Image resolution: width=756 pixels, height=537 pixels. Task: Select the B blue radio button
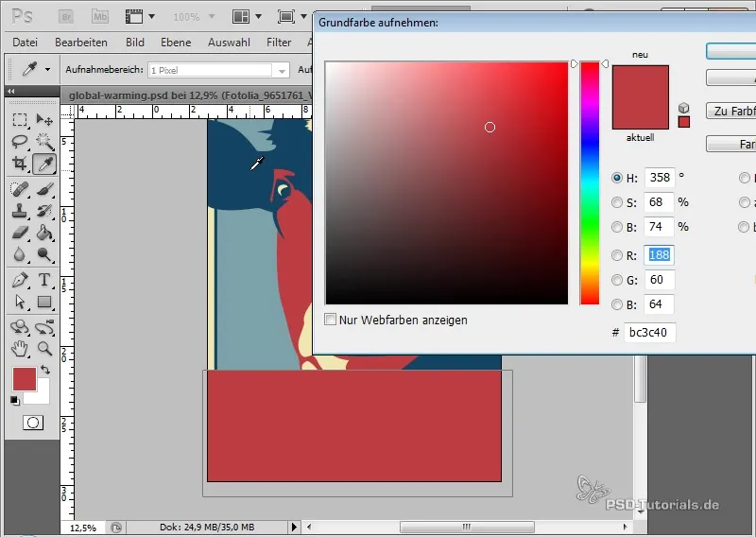[x=617, y=304]
